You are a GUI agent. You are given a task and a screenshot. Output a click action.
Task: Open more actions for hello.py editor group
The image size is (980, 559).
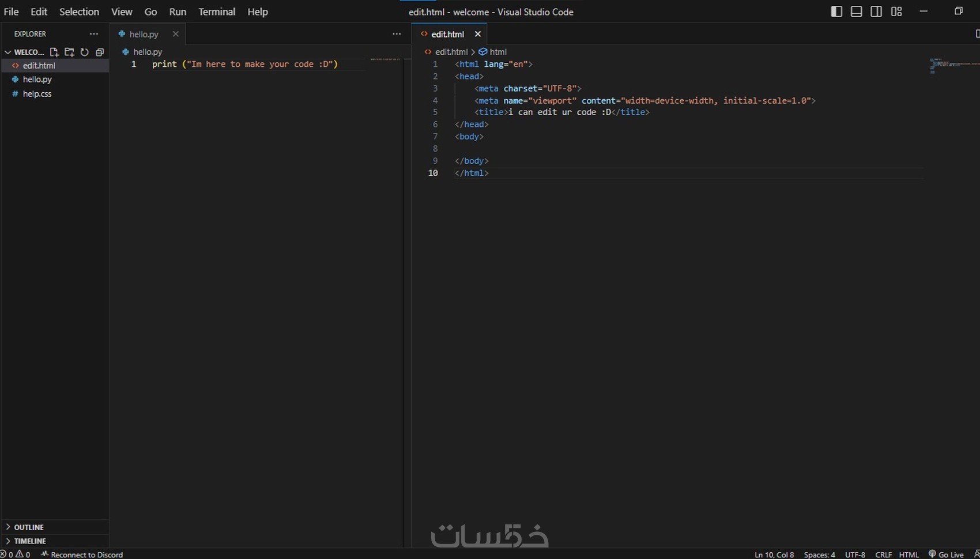pos(397,34)
